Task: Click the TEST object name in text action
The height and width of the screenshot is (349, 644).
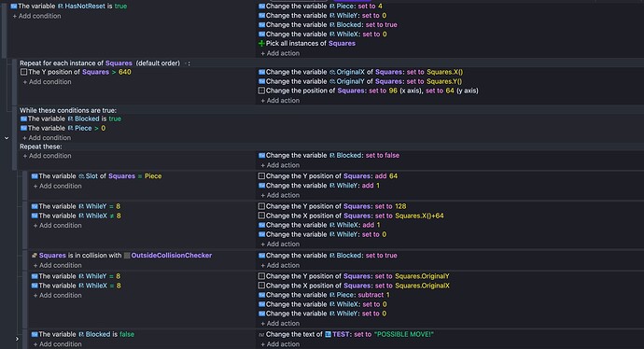Action: (341, 335)
